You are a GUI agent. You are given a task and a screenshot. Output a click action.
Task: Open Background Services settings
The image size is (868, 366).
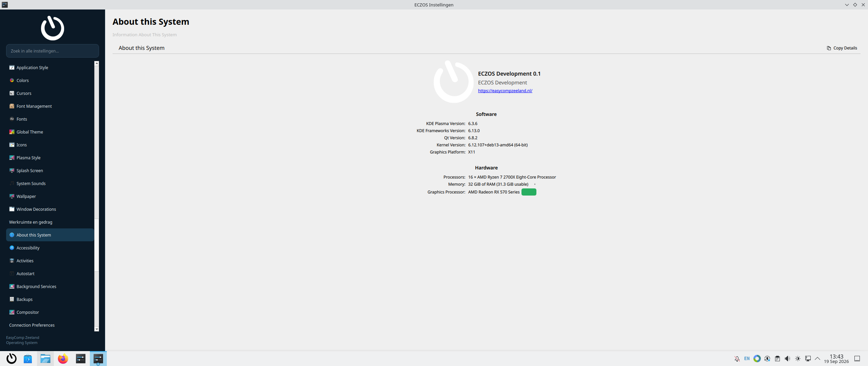click(50, 286)
